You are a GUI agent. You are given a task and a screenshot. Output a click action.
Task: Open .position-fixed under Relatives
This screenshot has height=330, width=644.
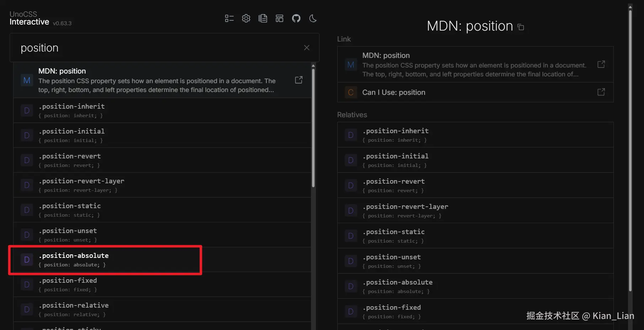pos(475,311)
